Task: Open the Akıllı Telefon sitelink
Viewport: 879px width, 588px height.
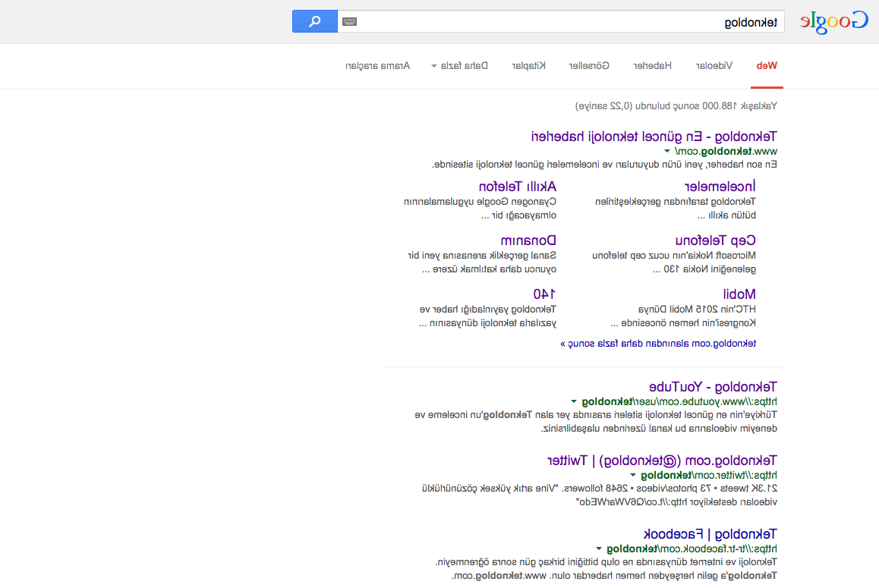Action: coord(517,186)
